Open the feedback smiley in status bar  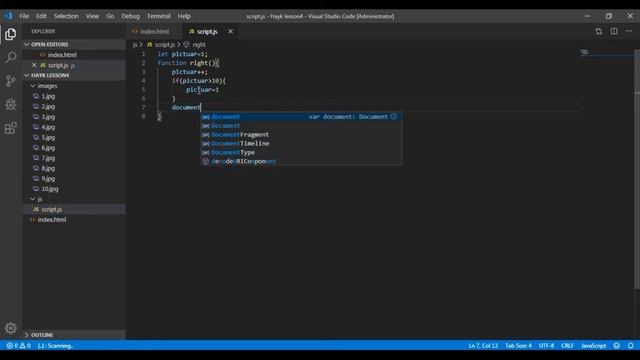point(617,346)
